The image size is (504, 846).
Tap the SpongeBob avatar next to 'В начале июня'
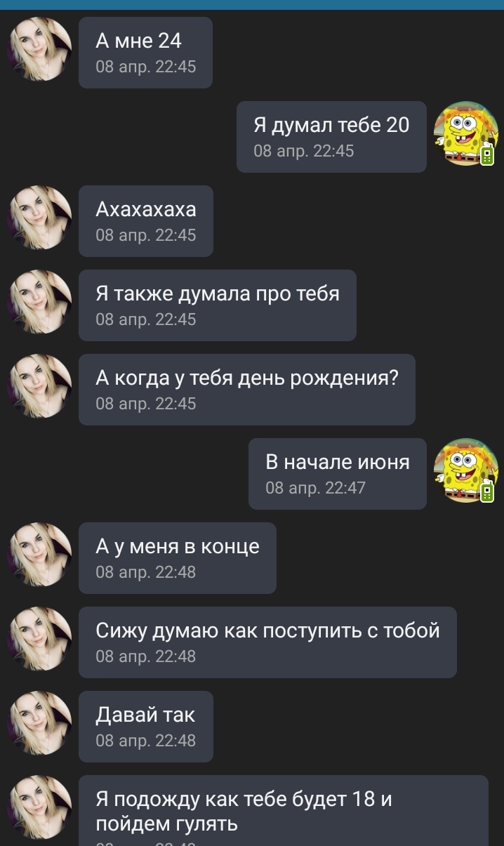[x=466, y=470]
